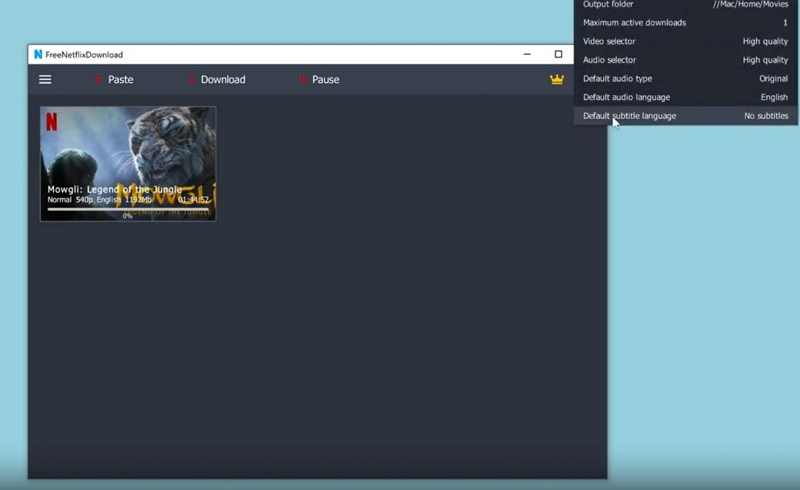
Task: Select the Output folder setting
Action: pos(685,5)
